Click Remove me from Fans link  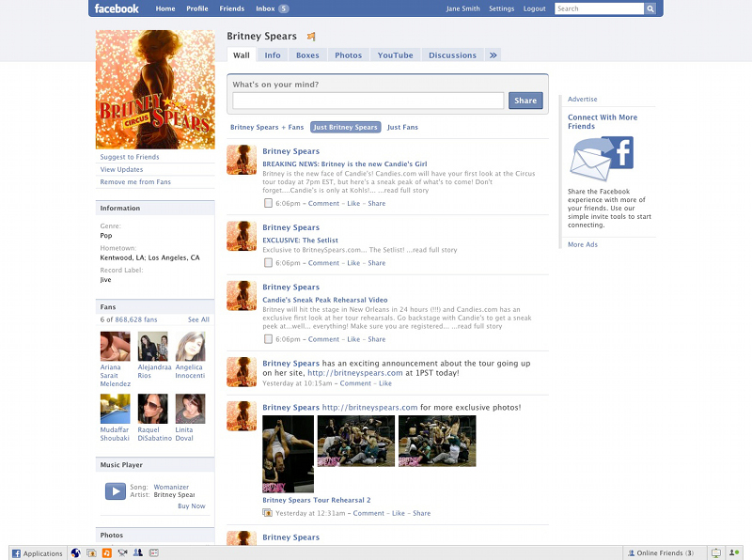pyautogui.click(x=135, y=181)
